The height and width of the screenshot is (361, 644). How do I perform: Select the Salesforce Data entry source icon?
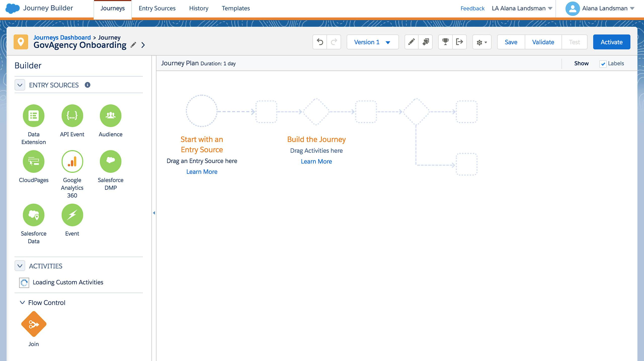tap(33, 215)
